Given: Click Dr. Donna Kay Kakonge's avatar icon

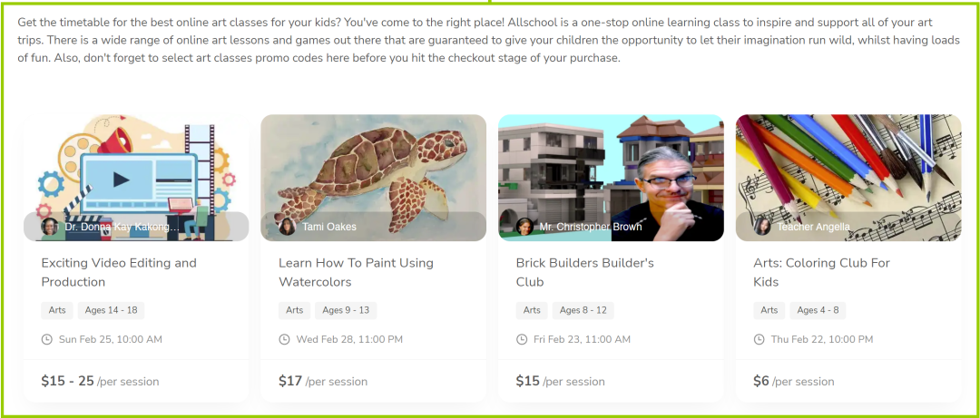Looking at the screenshot, I should [x=49, y=227].
